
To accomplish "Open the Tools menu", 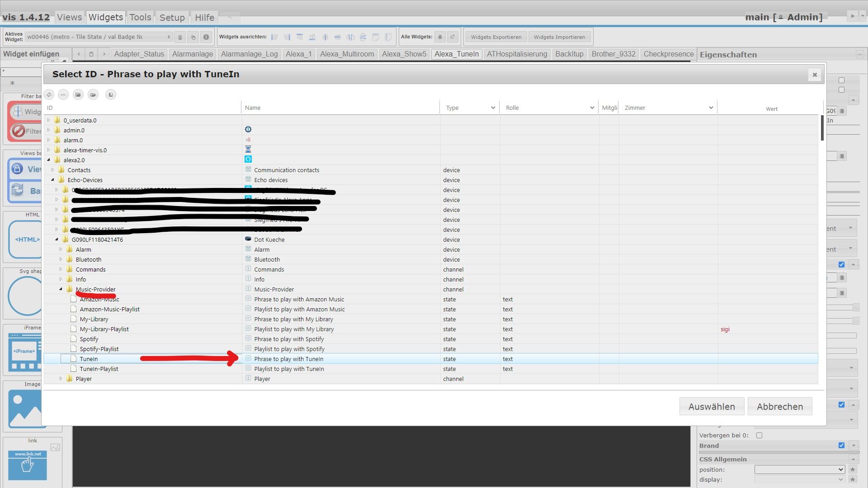I will (x=140, y=17).
